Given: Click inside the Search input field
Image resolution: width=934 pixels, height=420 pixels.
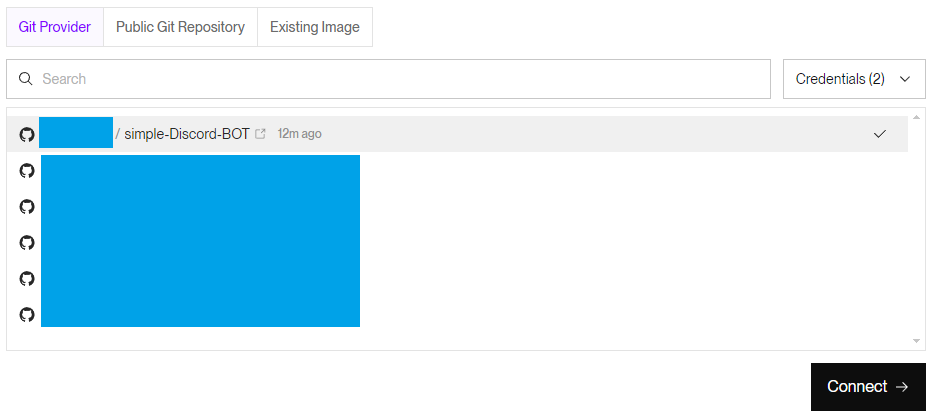Looking at the screenshot, I should (400, 79).
